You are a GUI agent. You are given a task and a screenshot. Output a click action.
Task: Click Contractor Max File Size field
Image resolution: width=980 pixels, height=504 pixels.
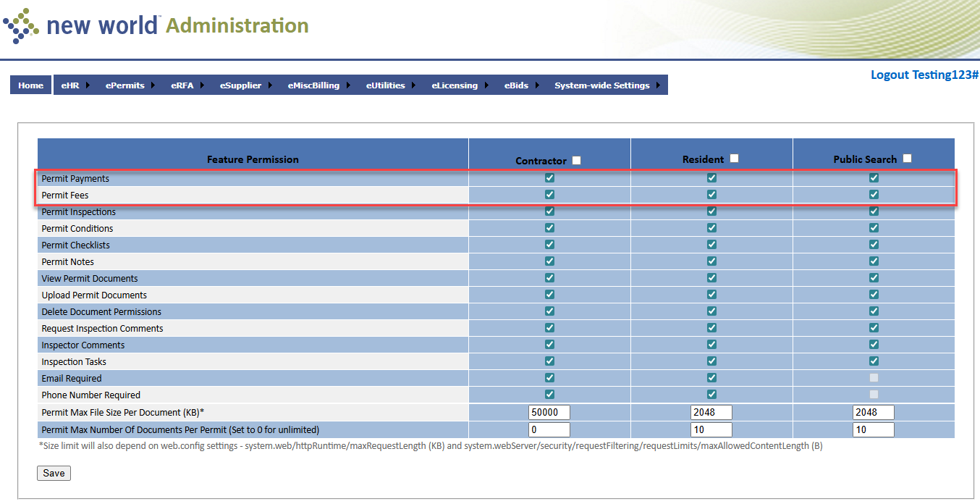click(549, 412)
